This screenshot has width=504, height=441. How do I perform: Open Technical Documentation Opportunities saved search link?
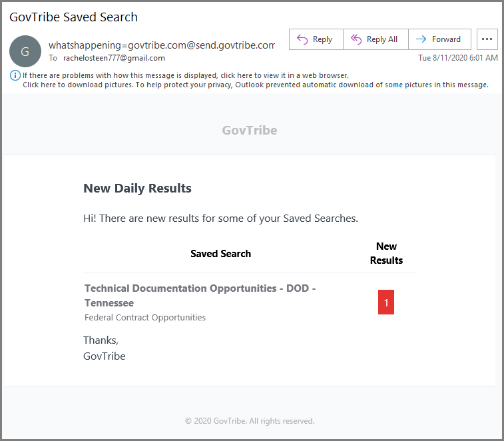click(200, 295)
